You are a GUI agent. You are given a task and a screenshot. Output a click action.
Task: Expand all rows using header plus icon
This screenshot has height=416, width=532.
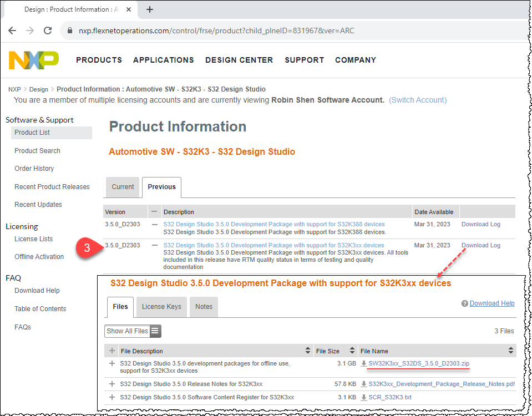point(112,351)
